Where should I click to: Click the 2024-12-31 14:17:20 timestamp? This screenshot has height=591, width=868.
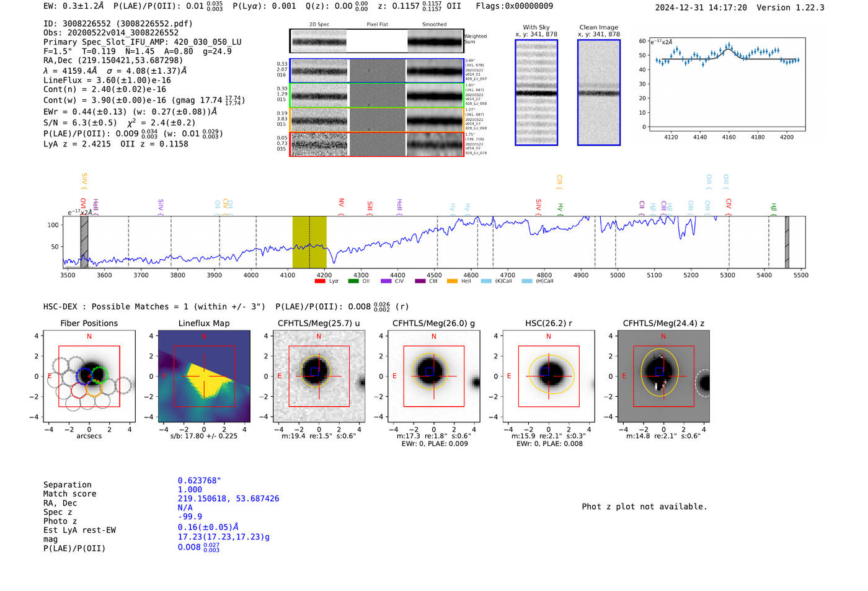[701, 7]
